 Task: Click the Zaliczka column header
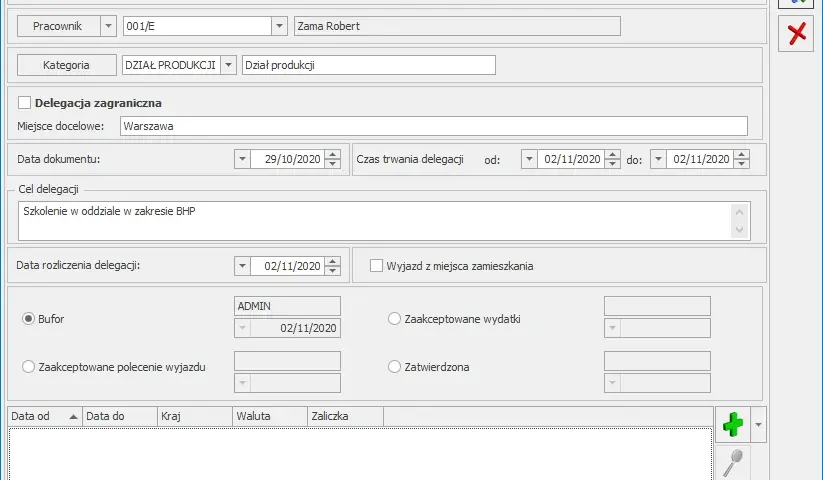[345, 416]
